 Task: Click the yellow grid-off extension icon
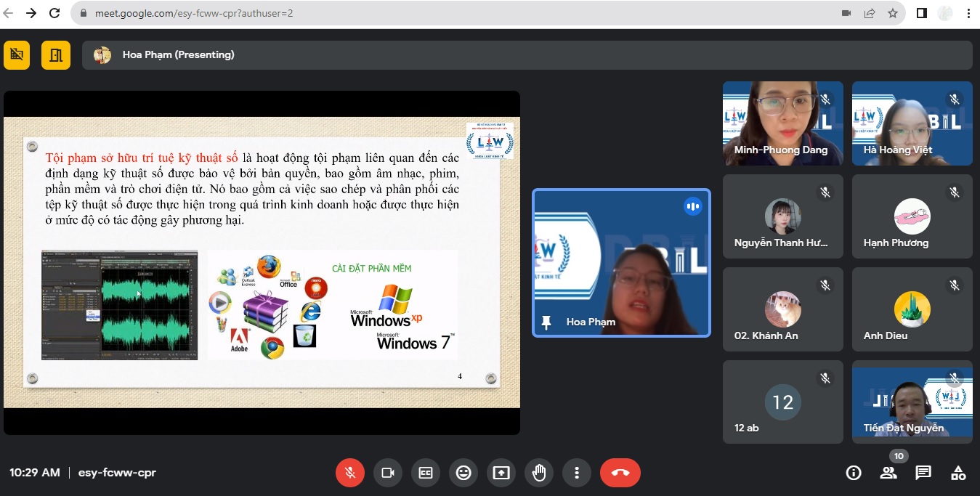click(x=17, y=55)
